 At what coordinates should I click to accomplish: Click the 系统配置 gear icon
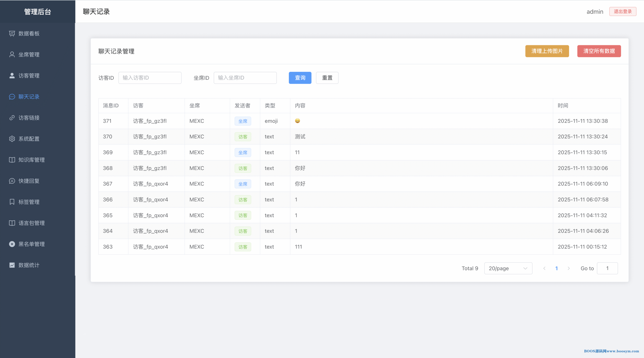coord(12,139)
